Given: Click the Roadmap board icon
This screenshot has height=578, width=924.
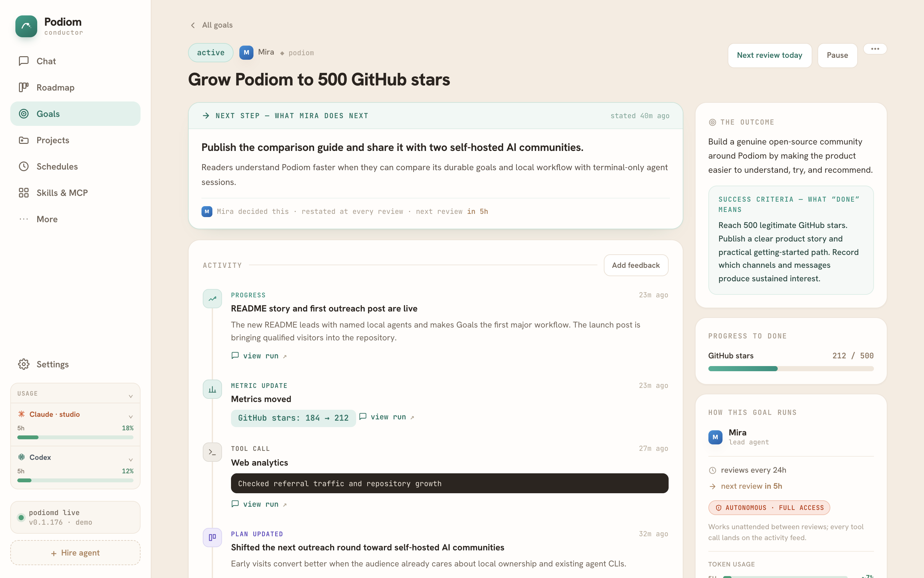Looking at the screenshot, I should click(x=24, y=88).
